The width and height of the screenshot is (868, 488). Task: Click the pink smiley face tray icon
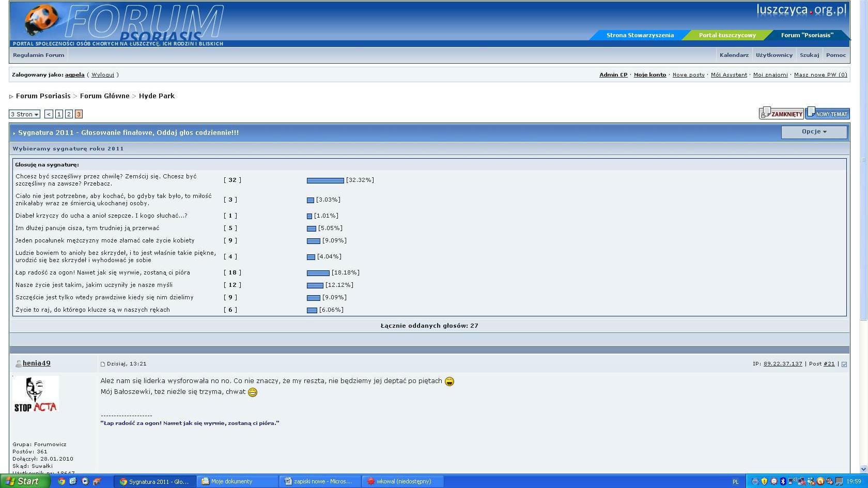pyautogui.click(x=774, y=481)
